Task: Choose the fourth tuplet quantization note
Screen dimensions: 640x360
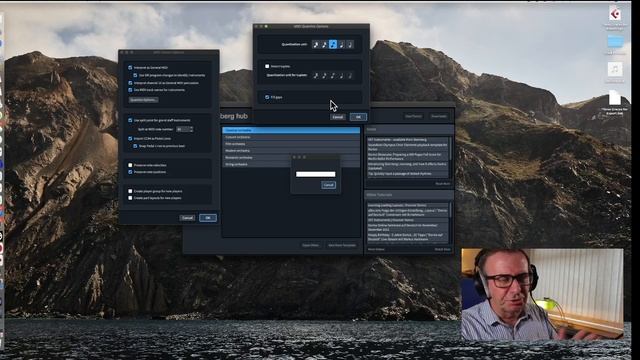Action: point(342,76)
